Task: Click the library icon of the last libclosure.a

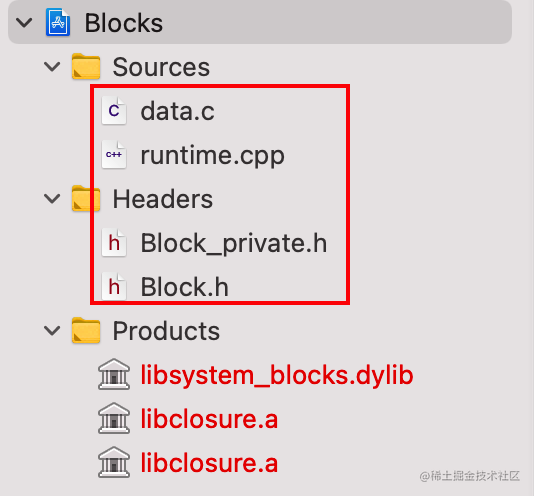Action: tap(114, 462)
